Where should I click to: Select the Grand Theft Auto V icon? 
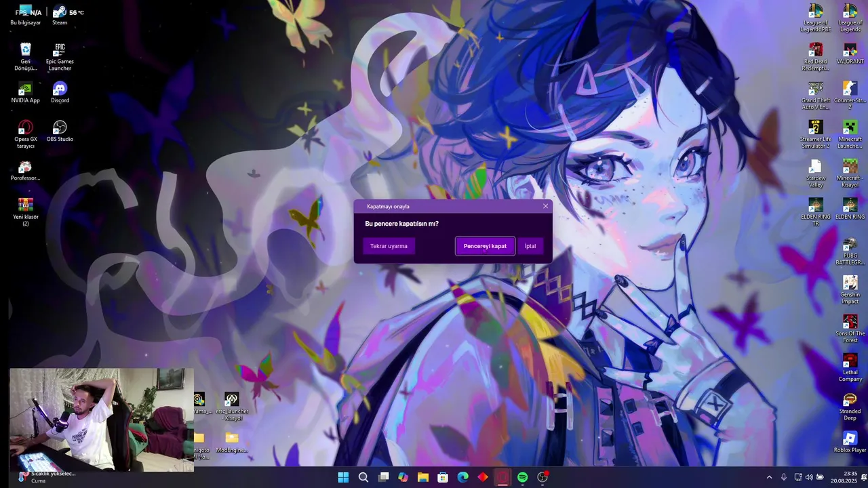(x=815, y=96)
